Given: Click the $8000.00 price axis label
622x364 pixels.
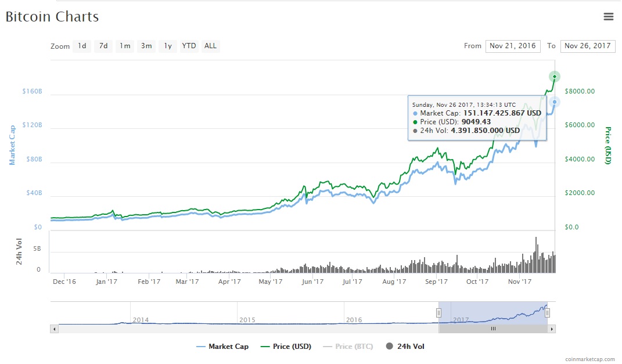Looking at the screenshot, I should pyautogui.click(x=580, y=91).
